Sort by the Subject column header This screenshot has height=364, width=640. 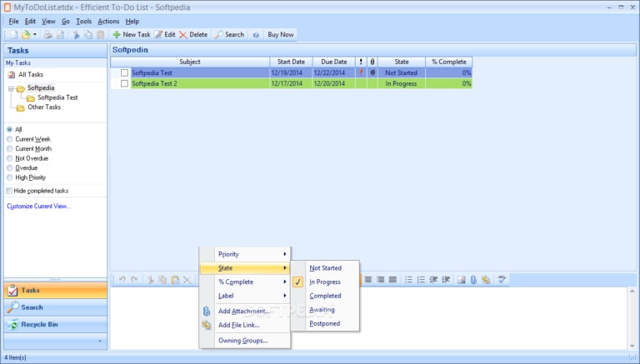pos(190,62)
